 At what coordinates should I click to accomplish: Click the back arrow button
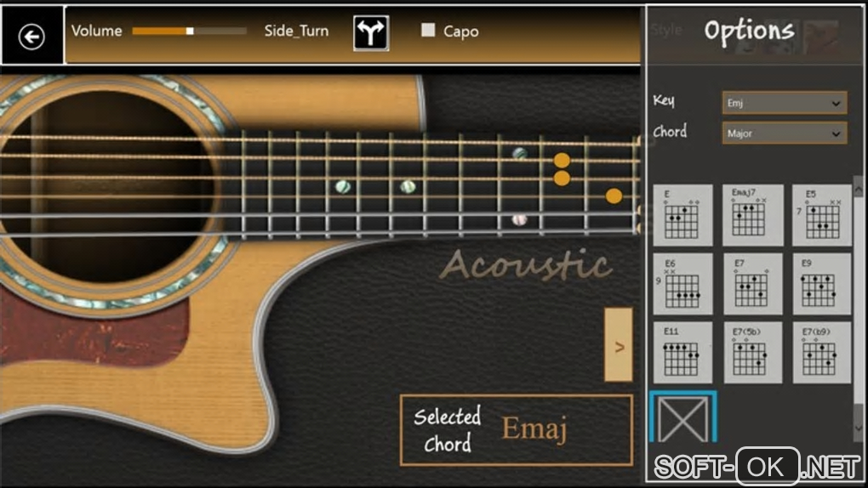[x=31, y=37]
